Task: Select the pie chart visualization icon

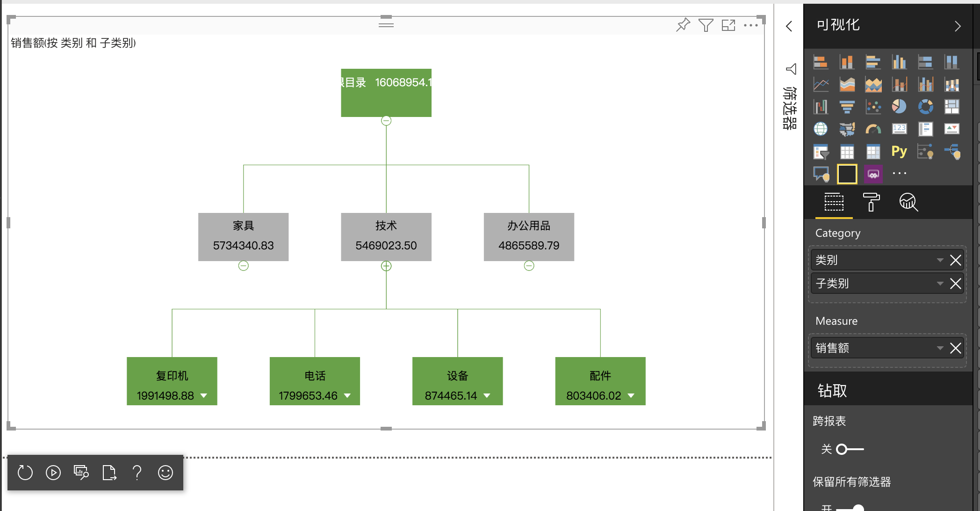Action: [899, 107]
